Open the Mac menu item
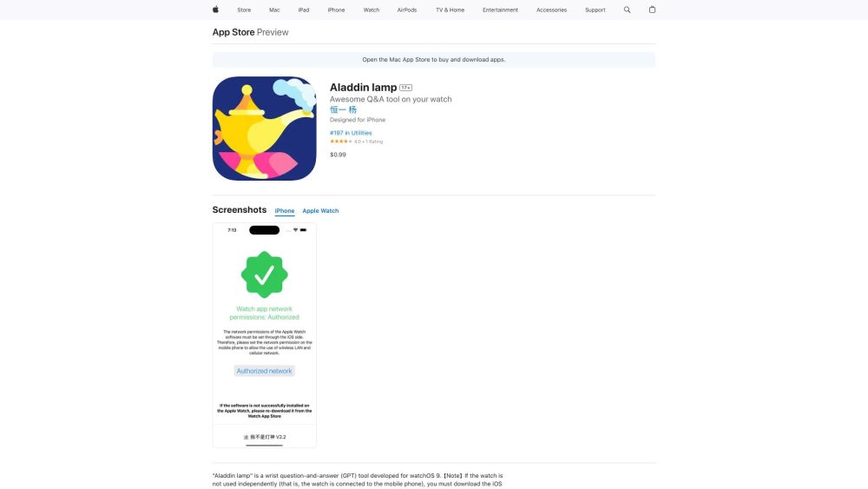The image size is (868, 489). pos(274,10)
